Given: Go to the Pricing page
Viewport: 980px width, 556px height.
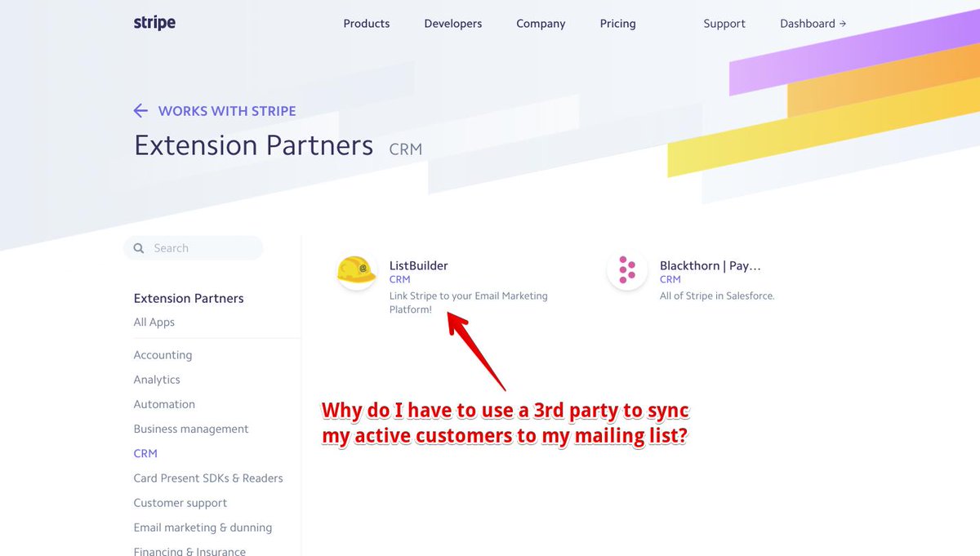Looking at the screenshot, I should 617,24.
